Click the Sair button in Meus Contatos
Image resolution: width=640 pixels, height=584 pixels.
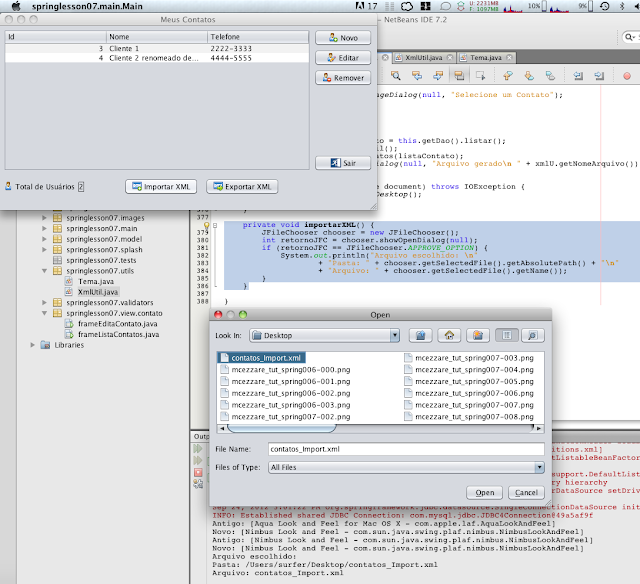point(343,163)
